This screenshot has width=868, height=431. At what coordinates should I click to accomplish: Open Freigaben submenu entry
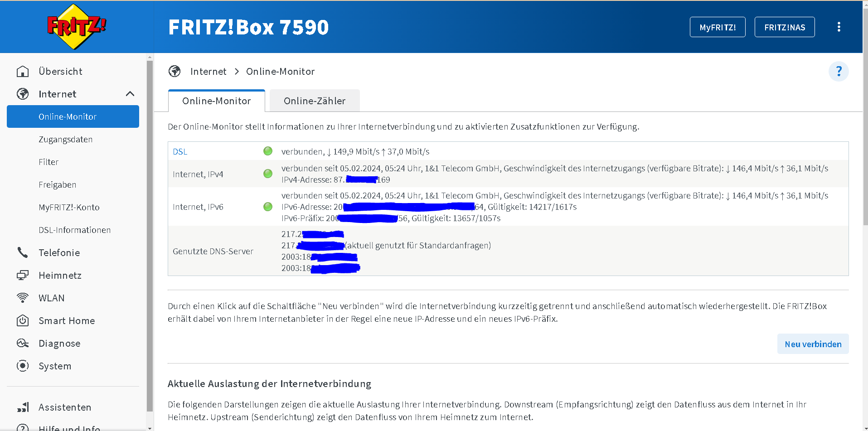click(58, 185)
